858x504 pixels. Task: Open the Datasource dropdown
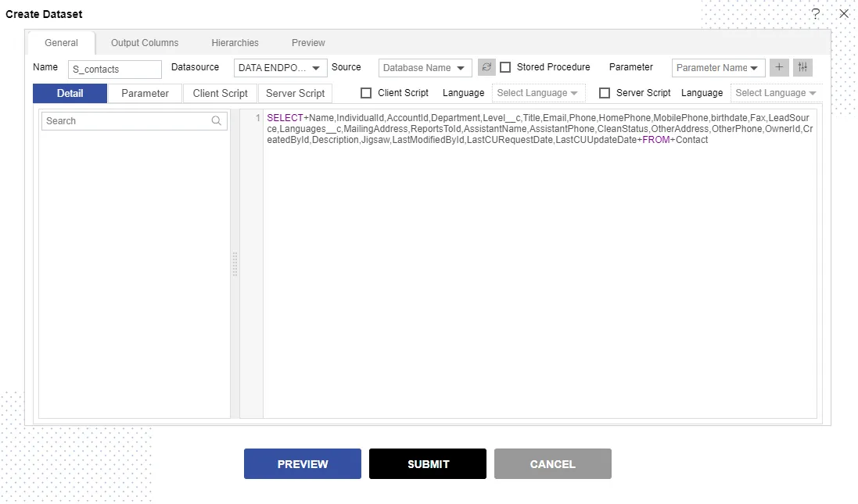(x=280, y=68)
